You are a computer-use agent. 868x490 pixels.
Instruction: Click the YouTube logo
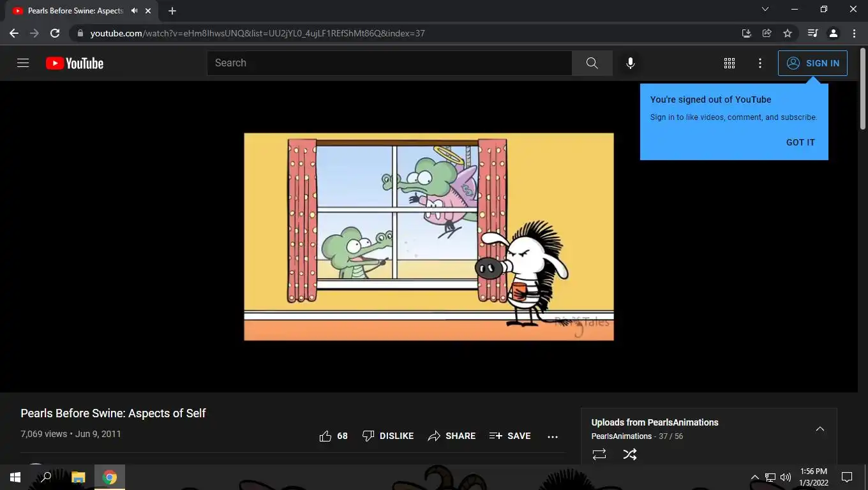(x=75, y=63)
